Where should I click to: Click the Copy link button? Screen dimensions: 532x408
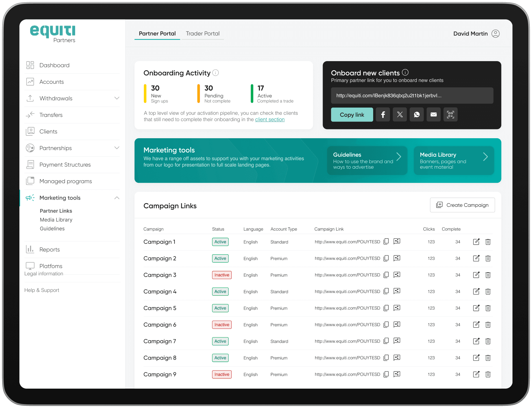click(x=352, y=114)
